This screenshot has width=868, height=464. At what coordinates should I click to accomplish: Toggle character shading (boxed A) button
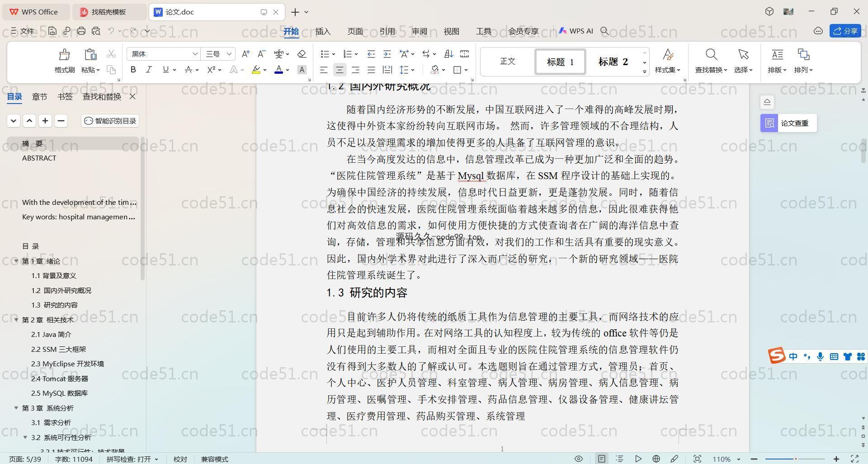click(x=302, y=70)
